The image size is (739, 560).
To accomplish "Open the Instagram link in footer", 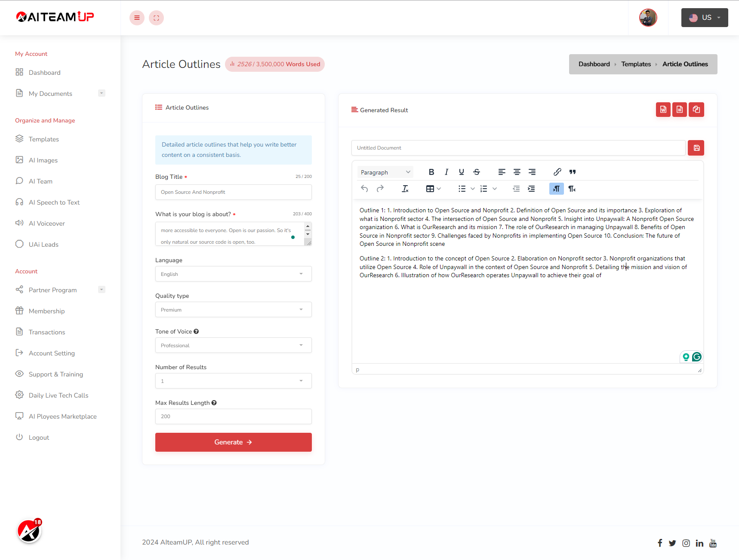I will click(686, 543).
